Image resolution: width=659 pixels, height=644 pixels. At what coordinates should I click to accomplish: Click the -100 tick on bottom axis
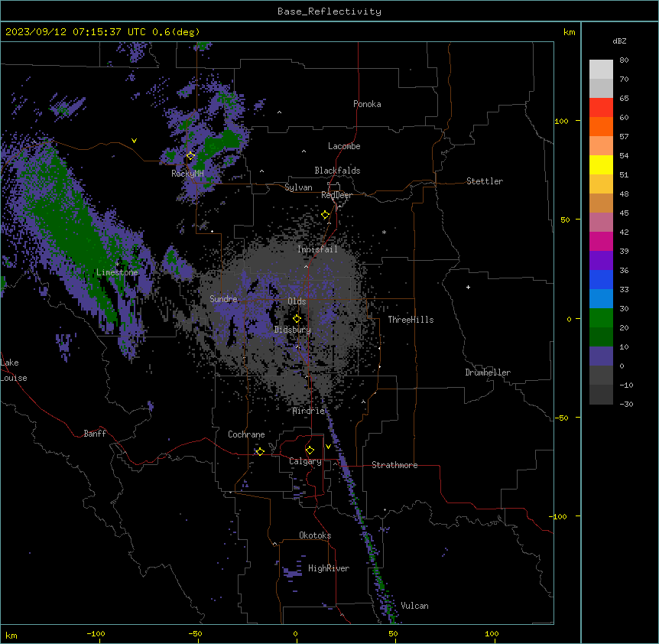(x=96, y=634)
